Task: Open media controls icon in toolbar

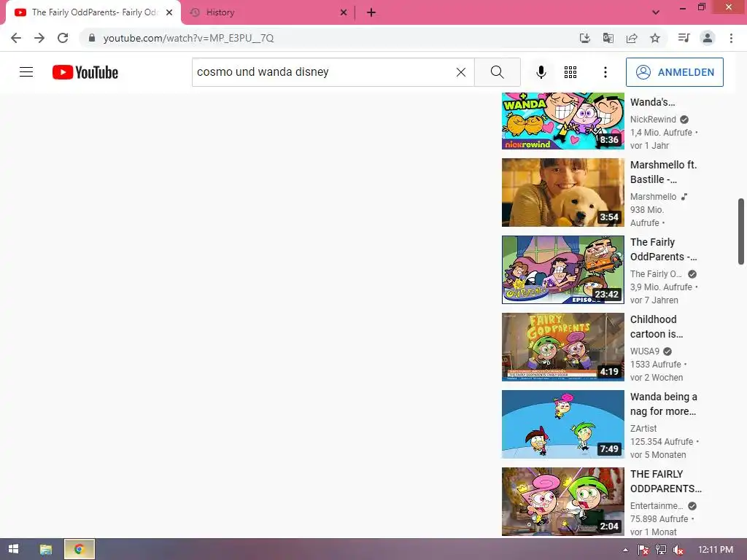Action: (684, 38)
